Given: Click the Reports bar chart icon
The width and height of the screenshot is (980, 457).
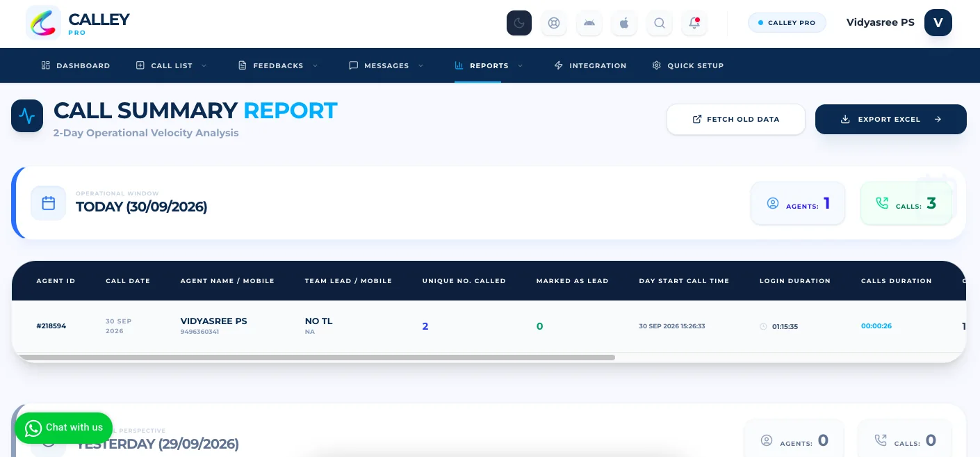Looking at the screenshot, I should (x=459, y=65).
